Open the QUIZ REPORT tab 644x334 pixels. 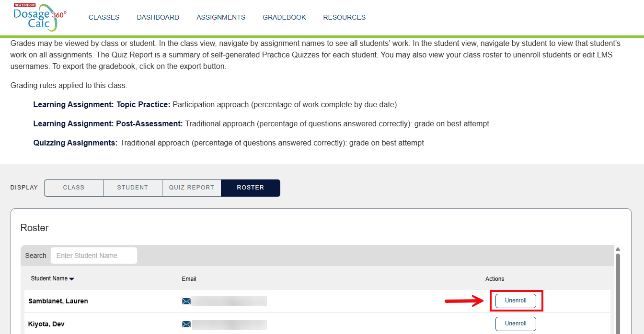tap(191, 188)
